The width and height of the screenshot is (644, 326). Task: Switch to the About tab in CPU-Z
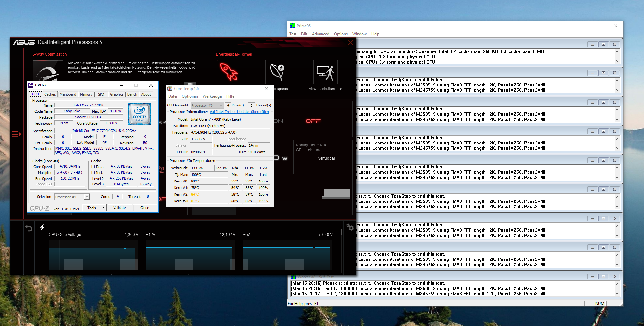tap(146, 94)
